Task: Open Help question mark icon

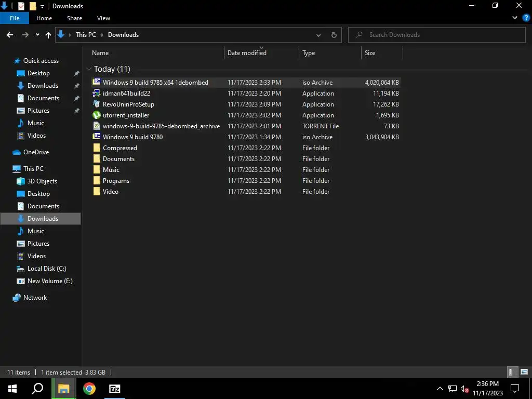Action: pos(526,18)
